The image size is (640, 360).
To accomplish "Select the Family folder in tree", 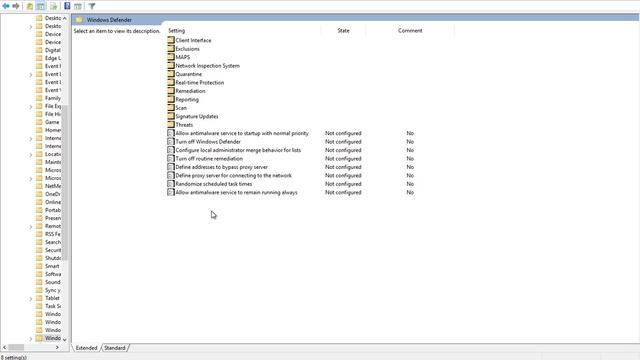I will (x=53, y=98).
